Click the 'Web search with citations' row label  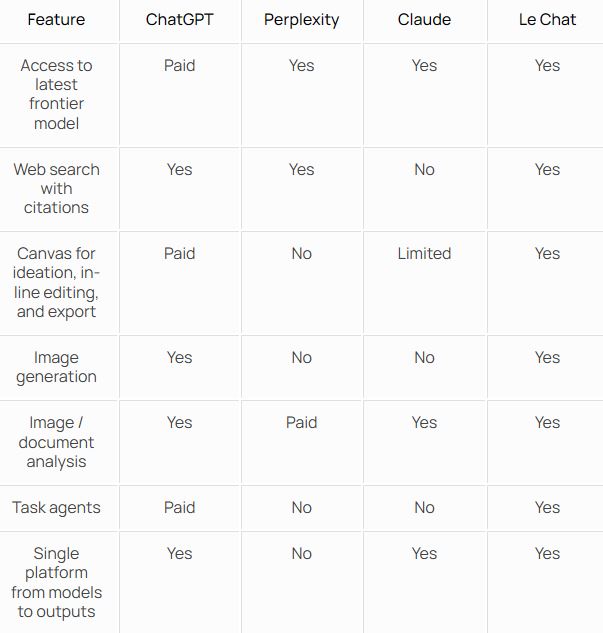56,188
